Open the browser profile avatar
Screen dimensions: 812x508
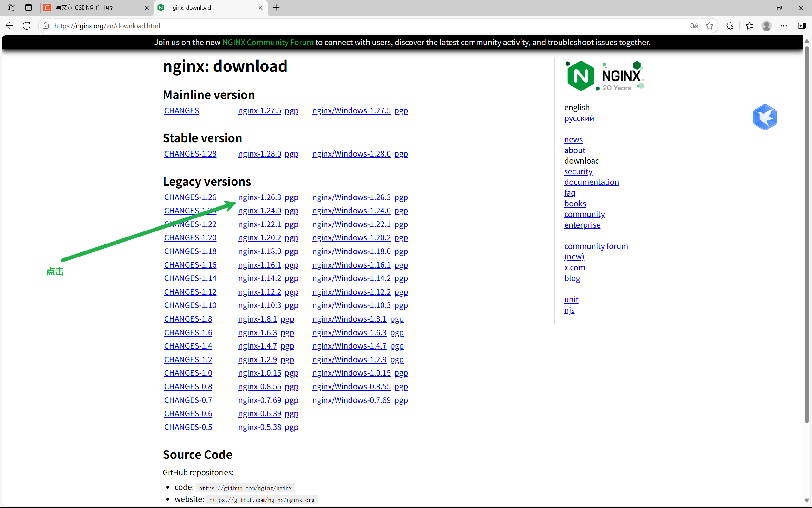[766, 25]
